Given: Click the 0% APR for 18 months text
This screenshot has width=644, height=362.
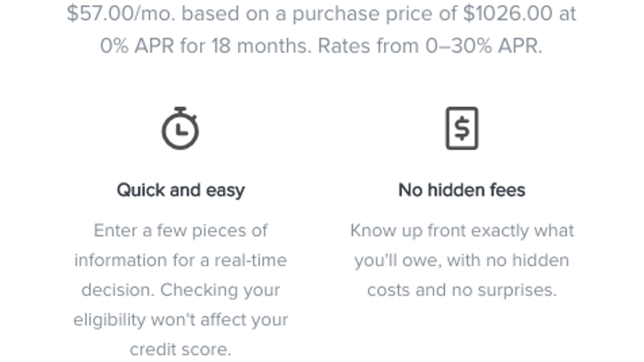Looking at the screenshot, I should coord(206,46).
